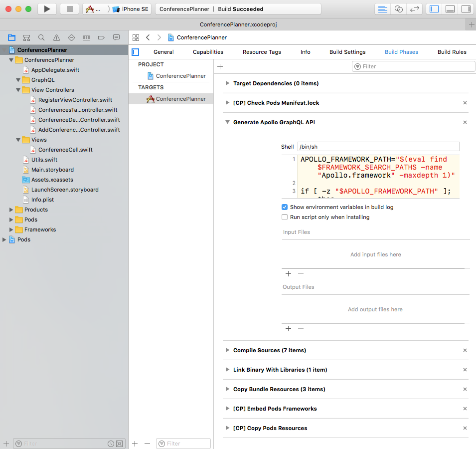Add new editor tab with plus button

[471, 24]
